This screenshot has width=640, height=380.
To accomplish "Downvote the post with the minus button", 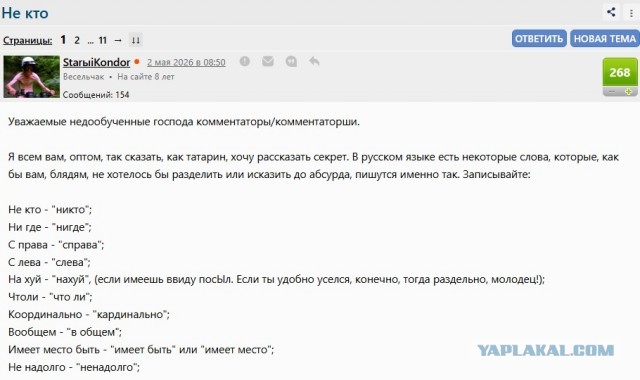I will [x=611, y=92].
